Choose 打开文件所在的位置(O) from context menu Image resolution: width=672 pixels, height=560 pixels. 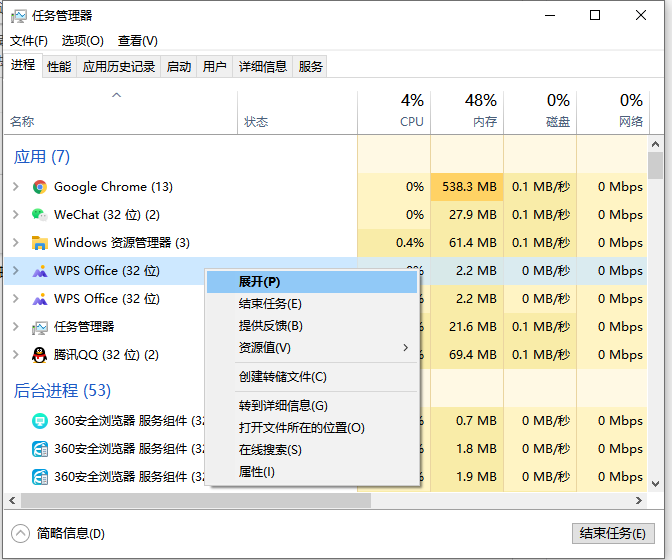(x=302, y=428)
